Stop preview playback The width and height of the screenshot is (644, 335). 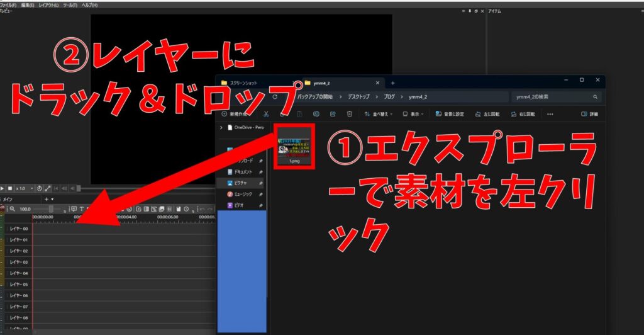[10, 188]
